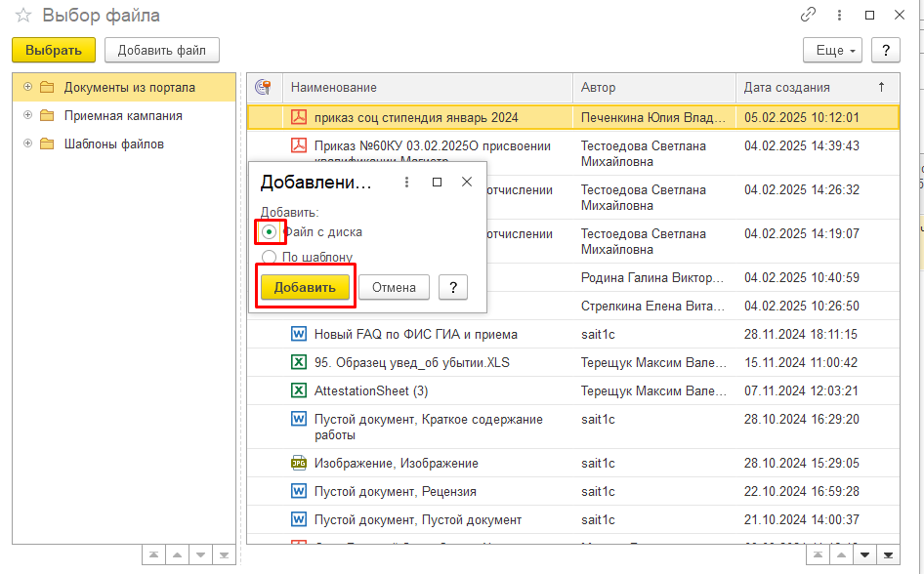Open the Еще dropdown menu
This screenshot has width=924, height=574.
pyautogui.click(x=831, y=50)
